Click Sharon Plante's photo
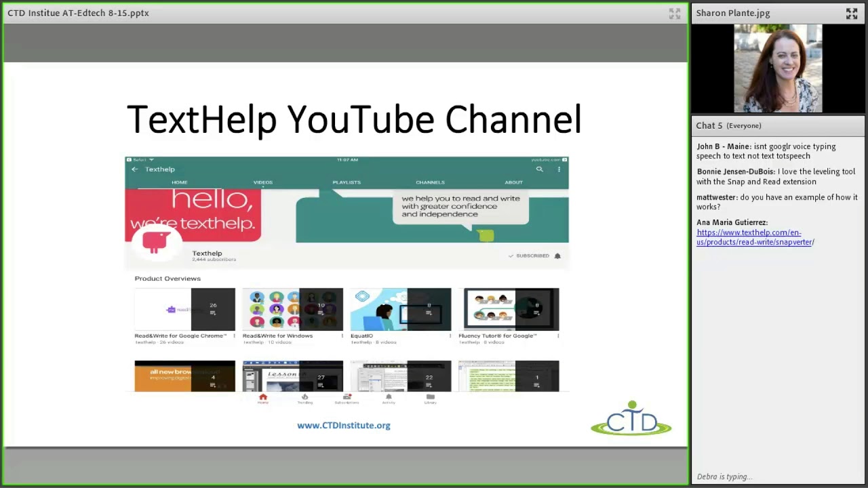The width and height of the screenshot is (868, 488). pyautogui.click(x=778, y=68)
